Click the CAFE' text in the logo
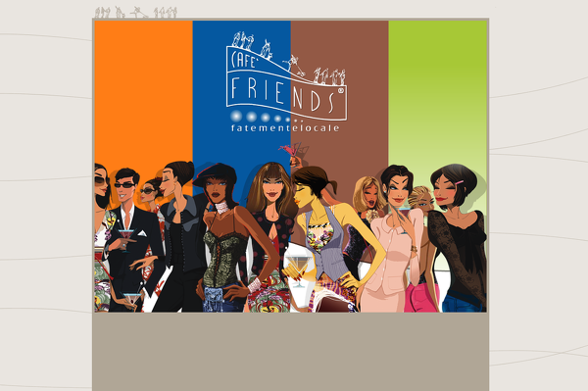Viewport: 588px width, 391px height. [x=243, y=60]
